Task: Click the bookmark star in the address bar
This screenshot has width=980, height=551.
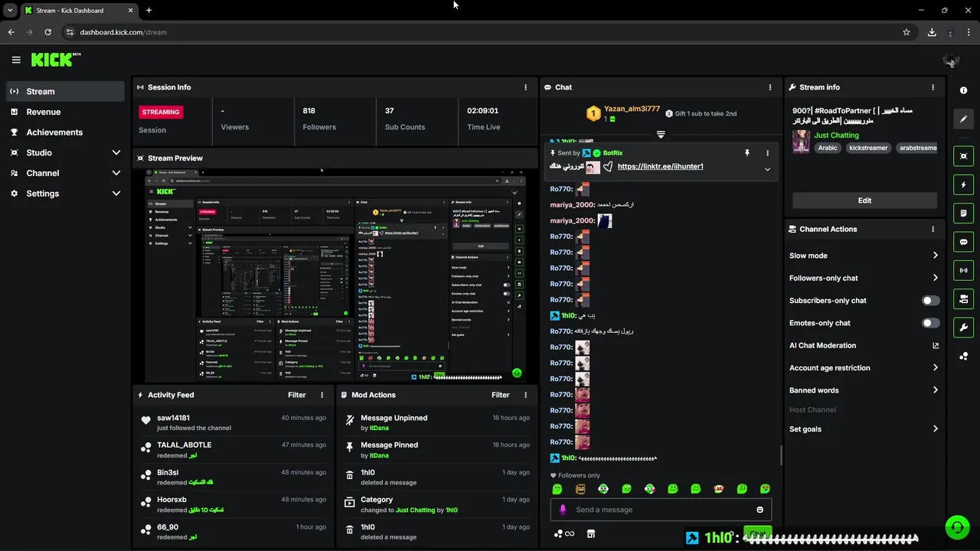Action: coord(906,32)
